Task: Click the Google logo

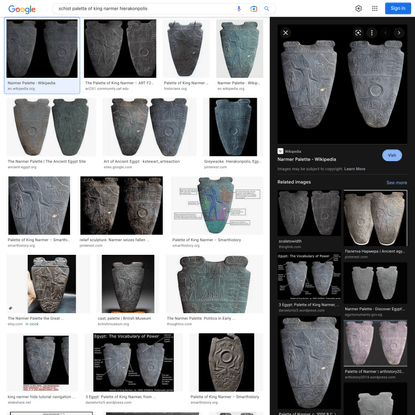Action: [22, 9]
